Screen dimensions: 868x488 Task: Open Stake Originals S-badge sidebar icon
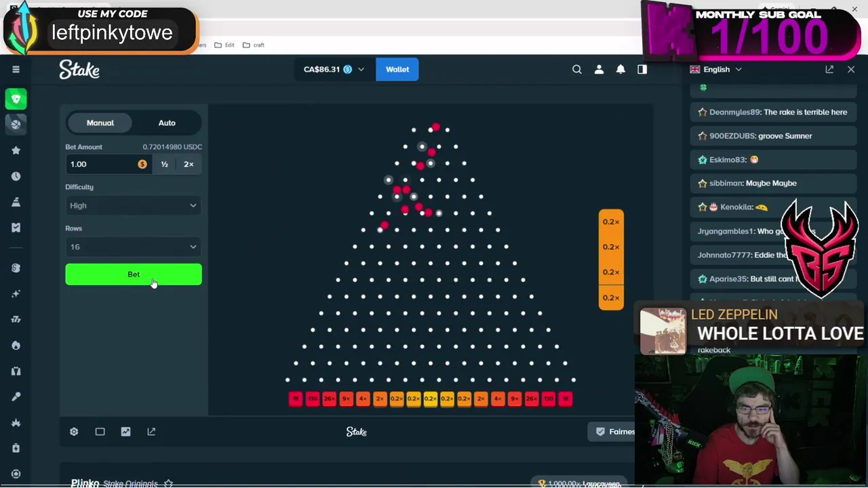[16, 268]
